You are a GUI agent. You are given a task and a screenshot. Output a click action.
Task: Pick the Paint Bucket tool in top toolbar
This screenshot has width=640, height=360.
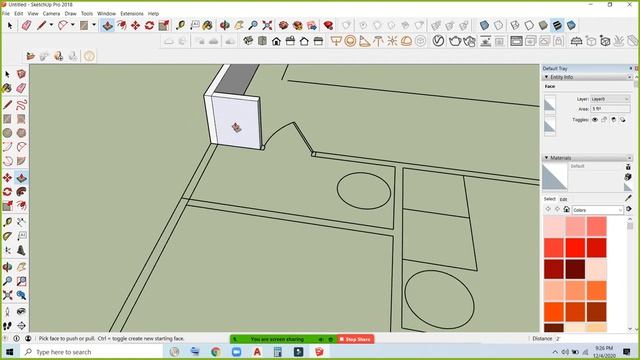click(208, 26)
